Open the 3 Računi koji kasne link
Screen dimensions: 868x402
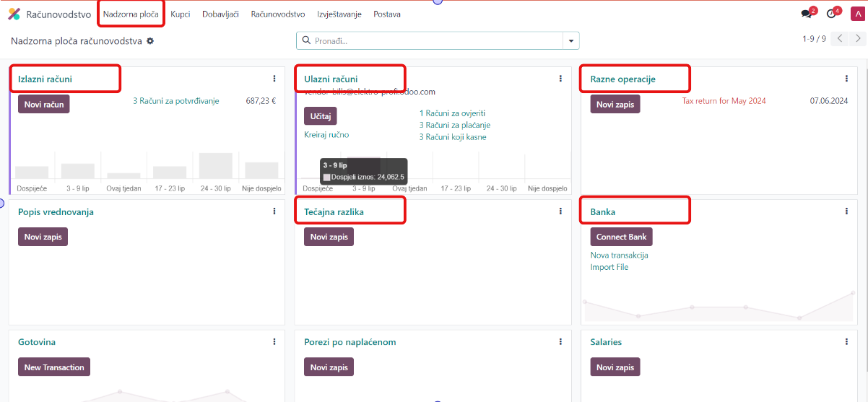452,137
